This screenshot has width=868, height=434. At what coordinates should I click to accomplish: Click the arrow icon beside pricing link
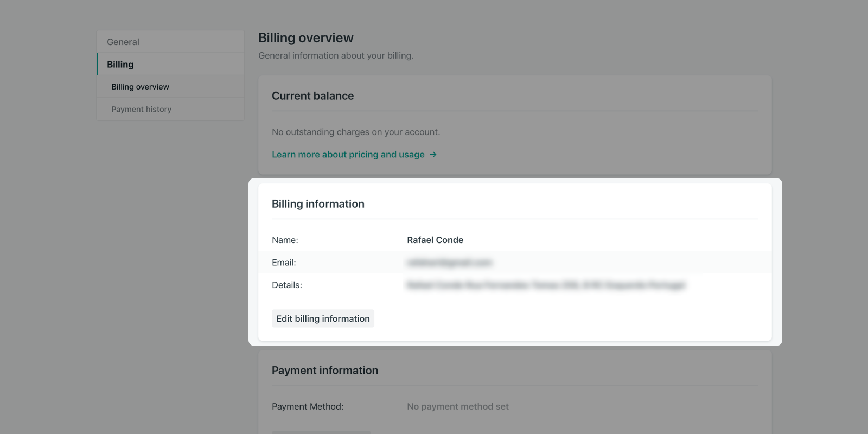click(433, 155)
